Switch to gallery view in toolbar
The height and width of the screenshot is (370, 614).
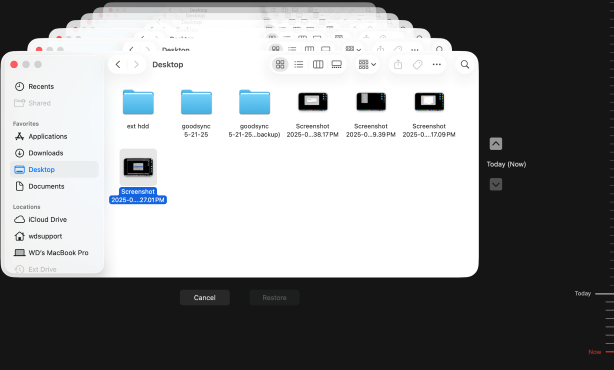point(337,64)
